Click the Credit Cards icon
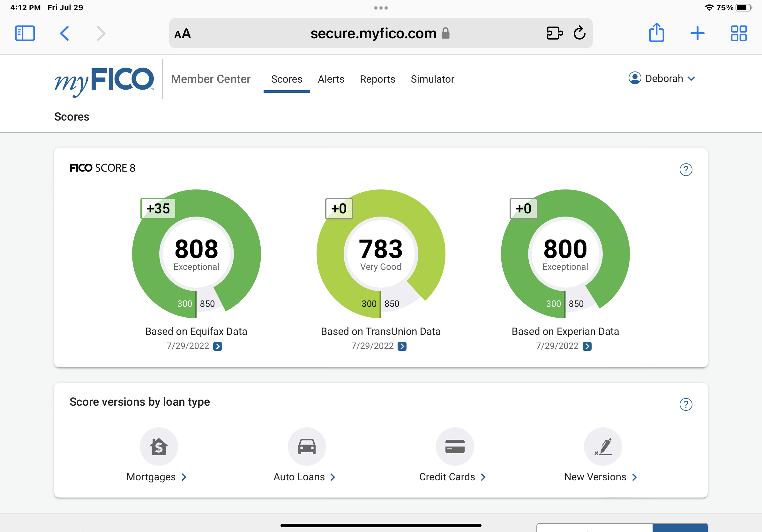 [455, 447]
